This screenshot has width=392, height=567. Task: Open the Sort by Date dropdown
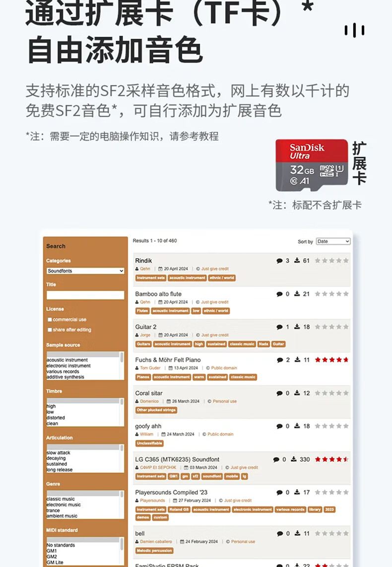pos(333,242)
